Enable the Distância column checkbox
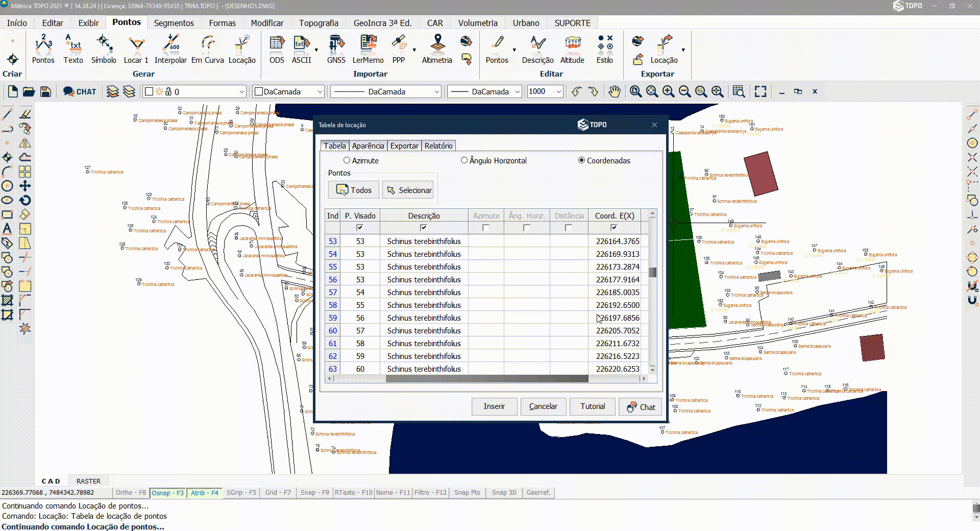The image size is (980, 531). point(568,228)
